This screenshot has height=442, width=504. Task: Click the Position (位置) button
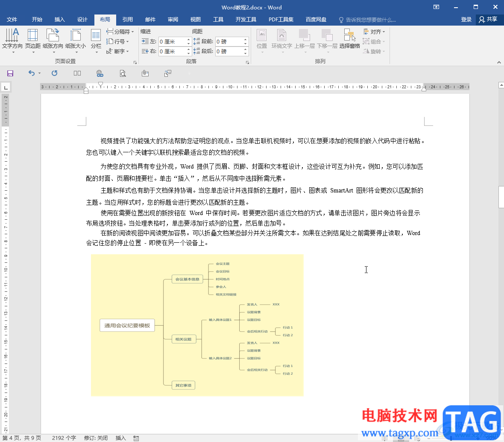[262, 41]
